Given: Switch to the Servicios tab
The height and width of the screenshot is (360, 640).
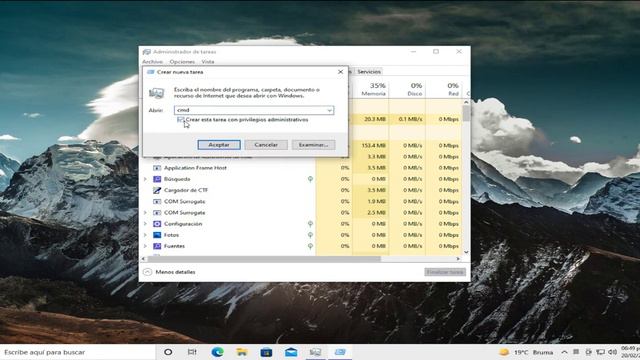Looking at the screenshot, I should [x=369, y=71].
